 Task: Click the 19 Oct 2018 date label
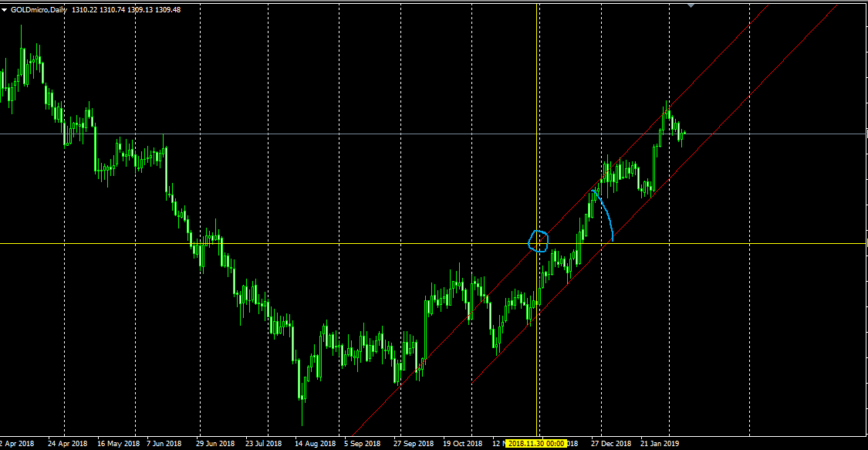tap(462, 443)
